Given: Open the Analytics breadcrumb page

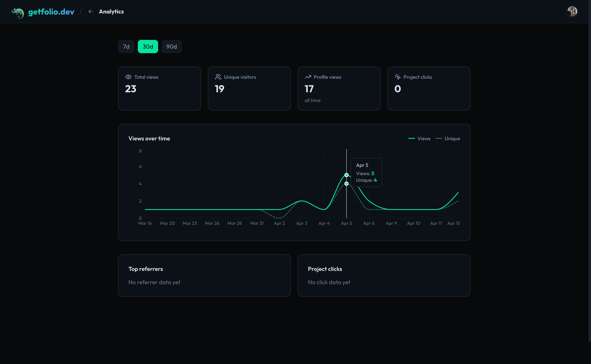Looking at the screenshot, I should pos(111,11).
